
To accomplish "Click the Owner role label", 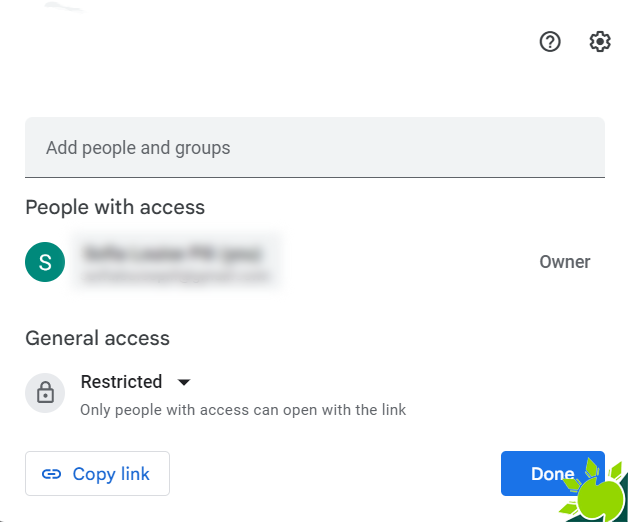I will 565,262.
